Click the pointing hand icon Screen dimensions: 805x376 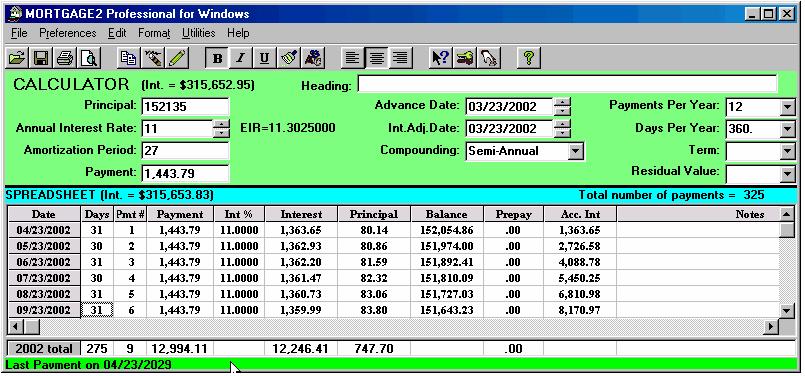pyautogui.click(x=489, y=58)
